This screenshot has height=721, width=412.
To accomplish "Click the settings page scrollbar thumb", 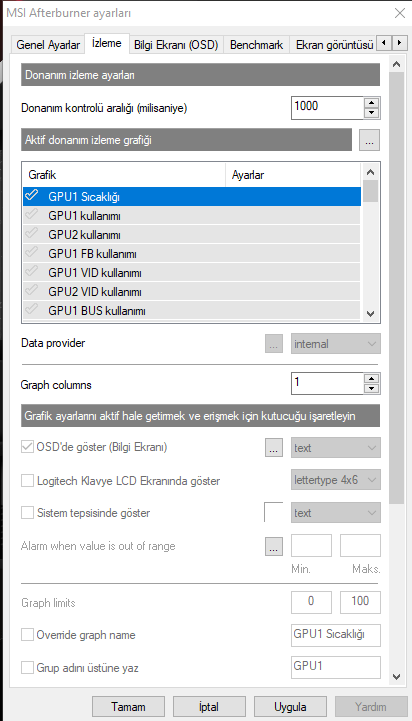I will click(x=396, y=290).
